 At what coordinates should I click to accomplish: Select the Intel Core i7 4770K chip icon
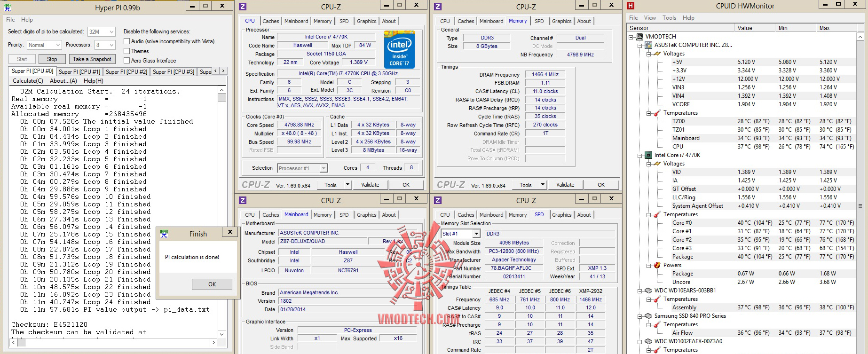(x=649, y=155)
